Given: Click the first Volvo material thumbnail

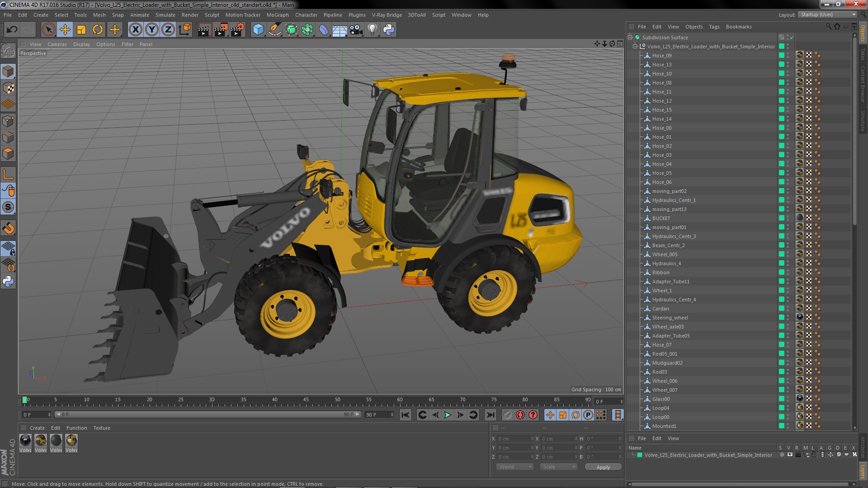Looking at the screenshot, I should (x=26, y=441).
